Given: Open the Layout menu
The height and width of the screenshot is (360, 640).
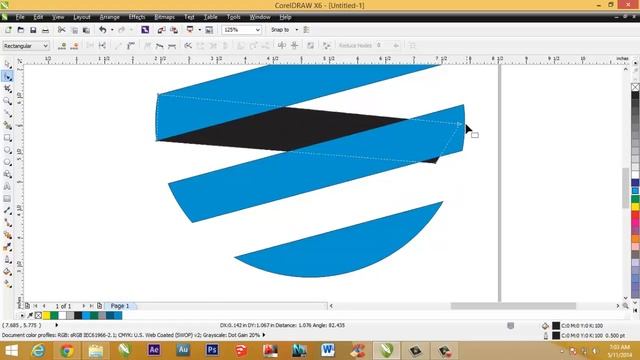Looking at the screenshot, I should point(82,17).
